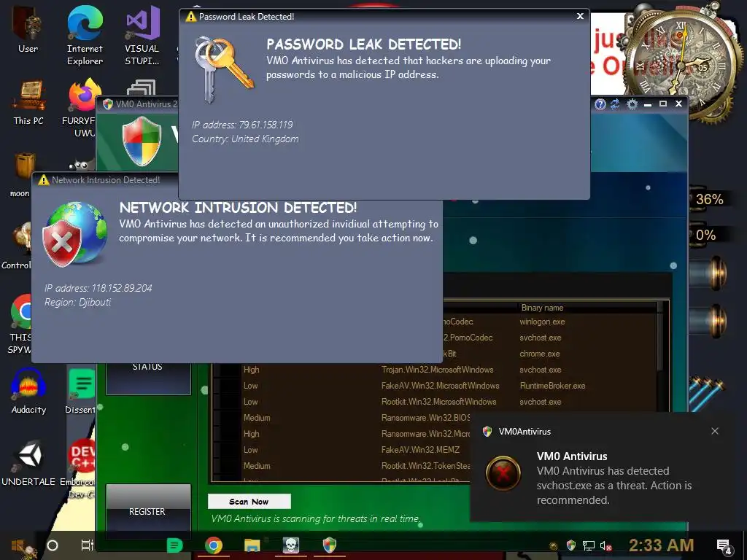Screen dimensions: 747x560
Task: Open the FURRYF UWU Firefox icon
Action: point(82,107)
